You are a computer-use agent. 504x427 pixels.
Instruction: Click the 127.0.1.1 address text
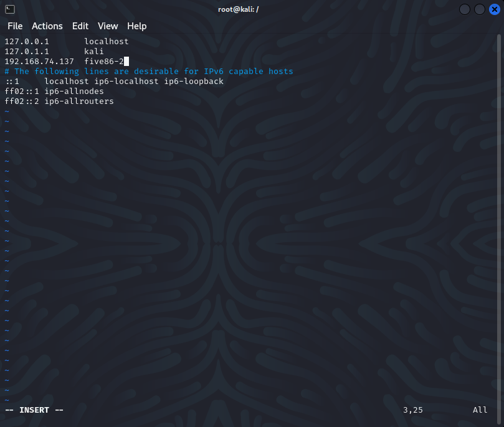click(27, 52)
